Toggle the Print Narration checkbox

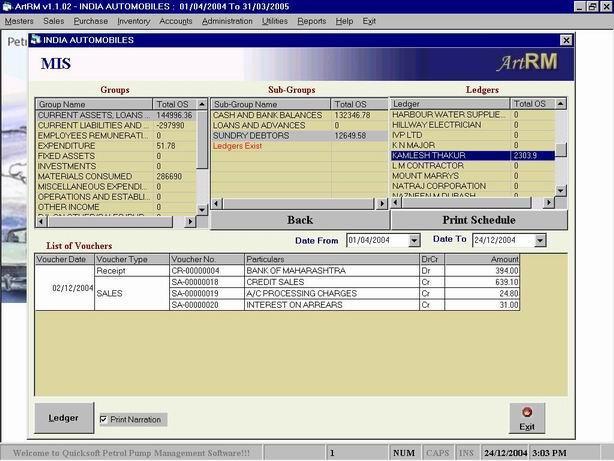[103, 419]
